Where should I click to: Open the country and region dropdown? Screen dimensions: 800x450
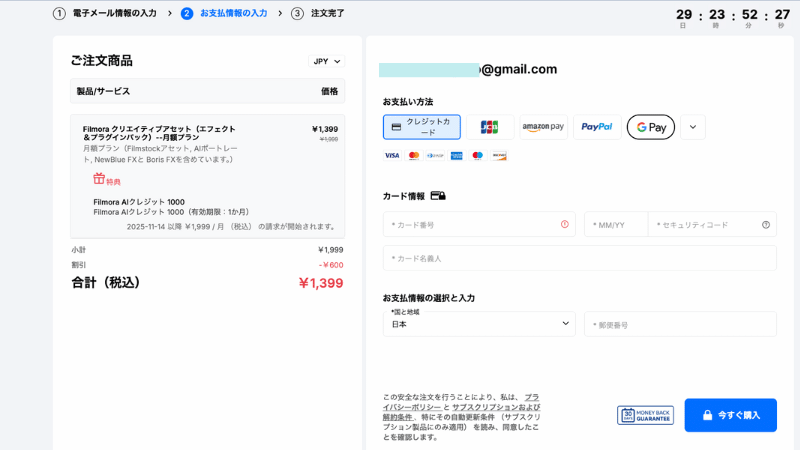[479, 324]
